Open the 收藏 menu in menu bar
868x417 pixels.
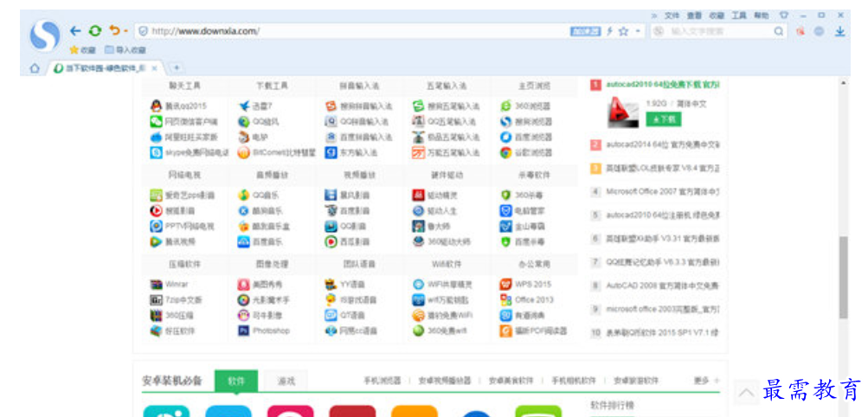(x=717, y=16)
